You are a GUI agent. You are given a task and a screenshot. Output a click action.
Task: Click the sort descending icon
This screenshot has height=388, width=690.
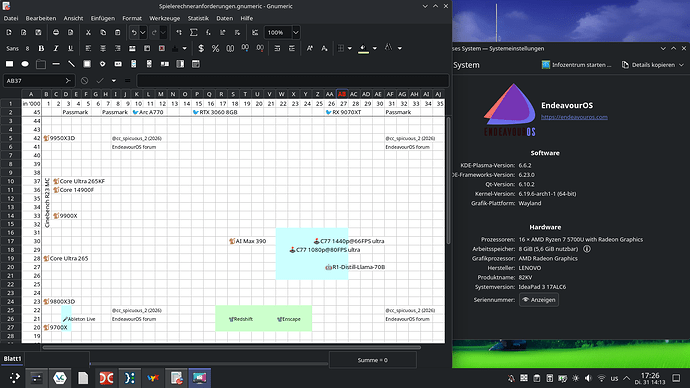(237, 33)
